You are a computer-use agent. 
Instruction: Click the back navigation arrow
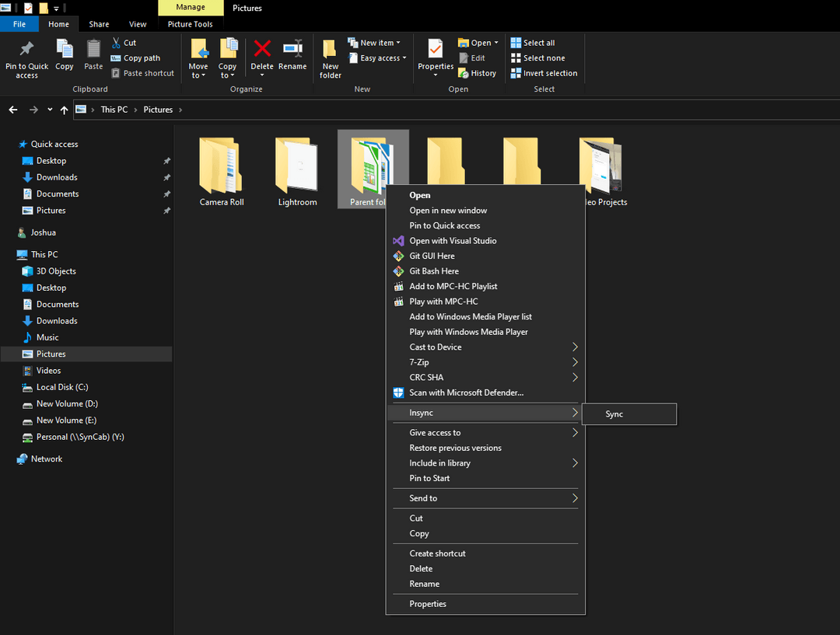click(12, 110)
